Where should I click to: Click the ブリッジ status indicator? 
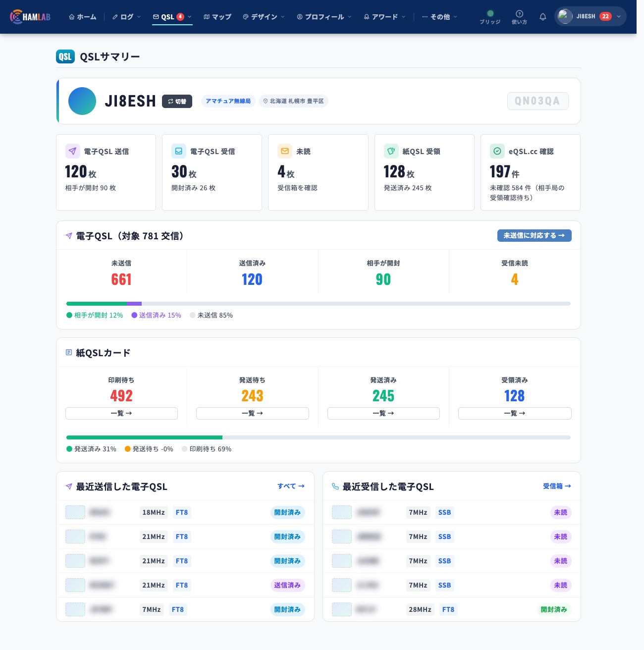tap(490, 17)
